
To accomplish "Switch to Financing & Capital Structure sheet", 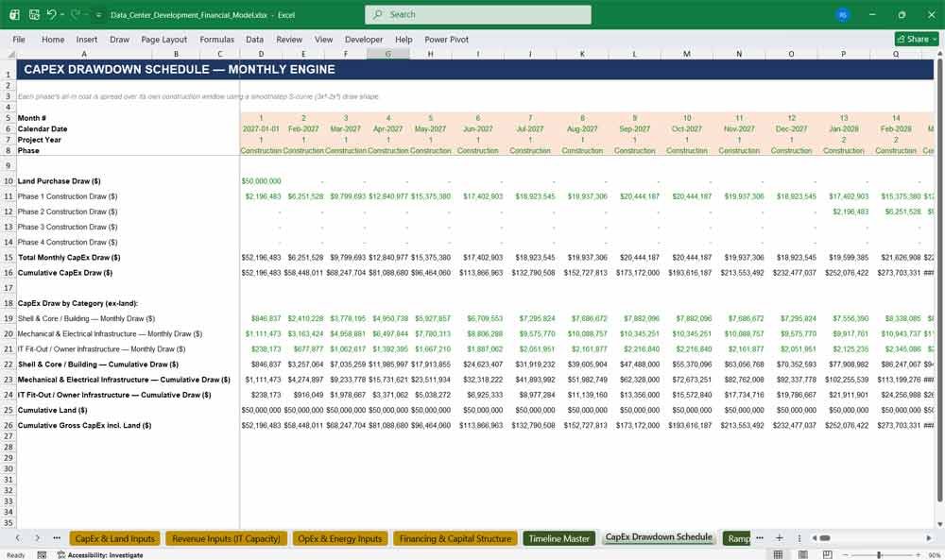I will click(455, 538).
